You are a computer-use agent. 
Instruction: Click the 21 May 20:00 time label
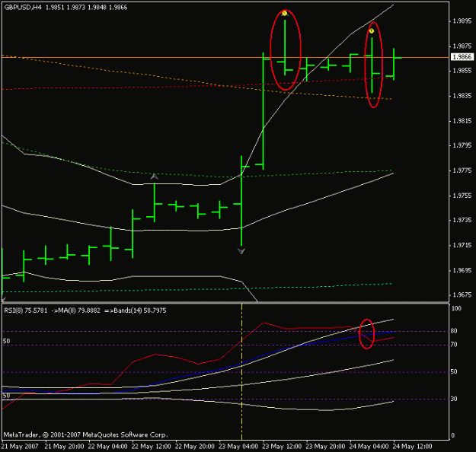(65, 447)
